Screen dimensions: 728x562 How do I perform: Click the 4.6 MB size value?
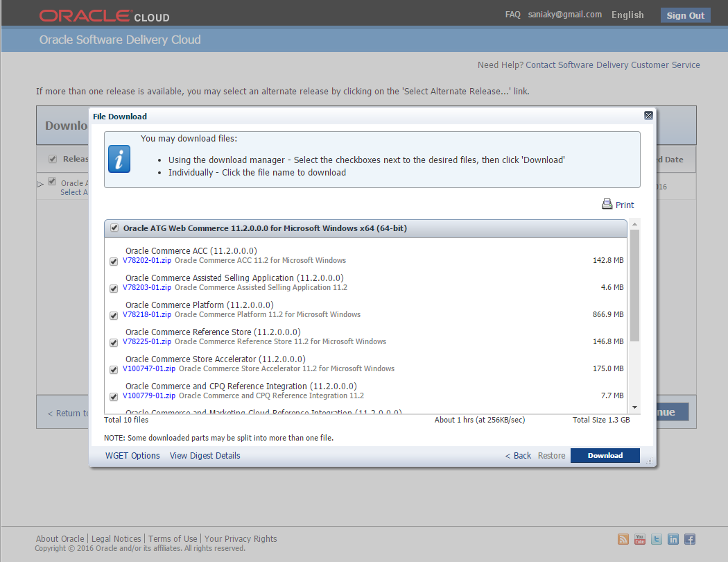(612, 287)
